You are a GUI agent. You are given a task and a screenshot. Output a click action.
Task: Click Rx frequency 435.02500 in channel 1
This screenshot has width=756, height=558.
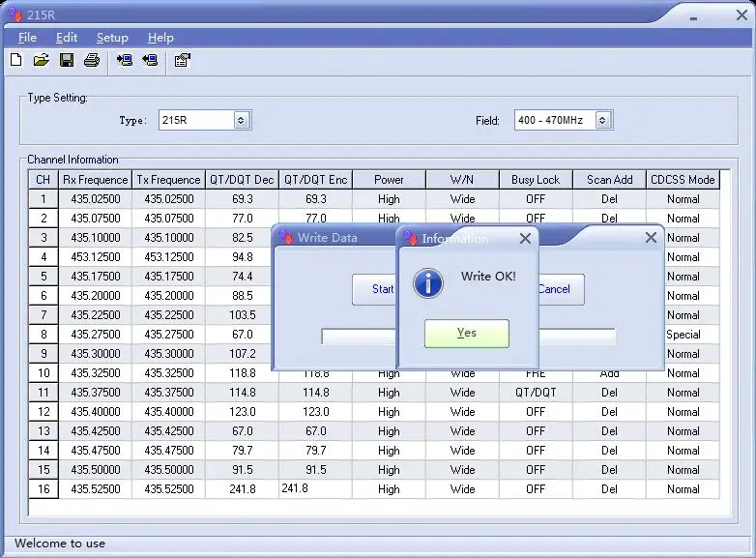tap(96, 198)
